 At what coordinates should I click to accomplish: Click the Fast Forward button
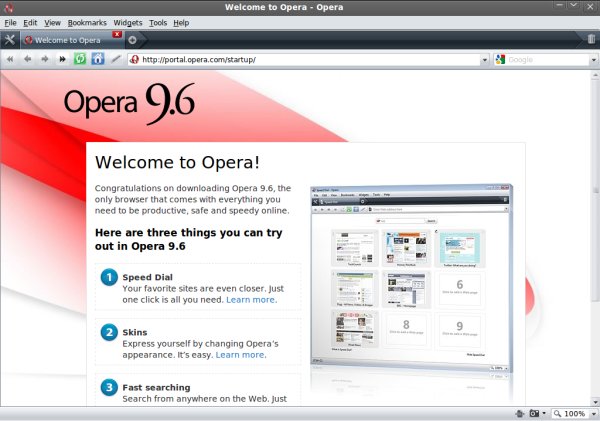point(62,59)
